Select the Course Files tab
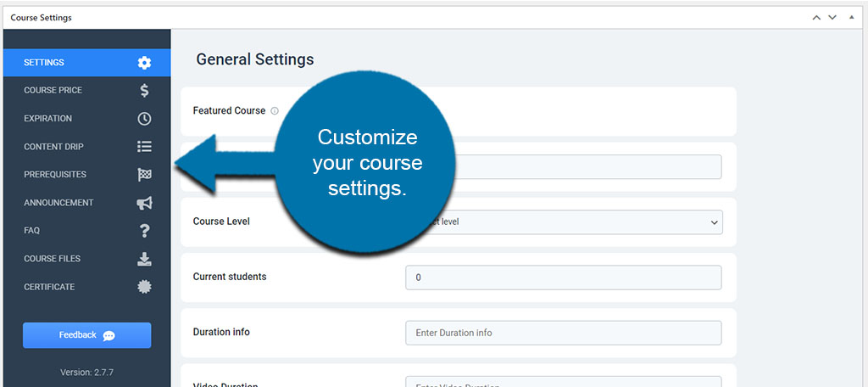Screen dimensions: 868x387 click(87, 259)
